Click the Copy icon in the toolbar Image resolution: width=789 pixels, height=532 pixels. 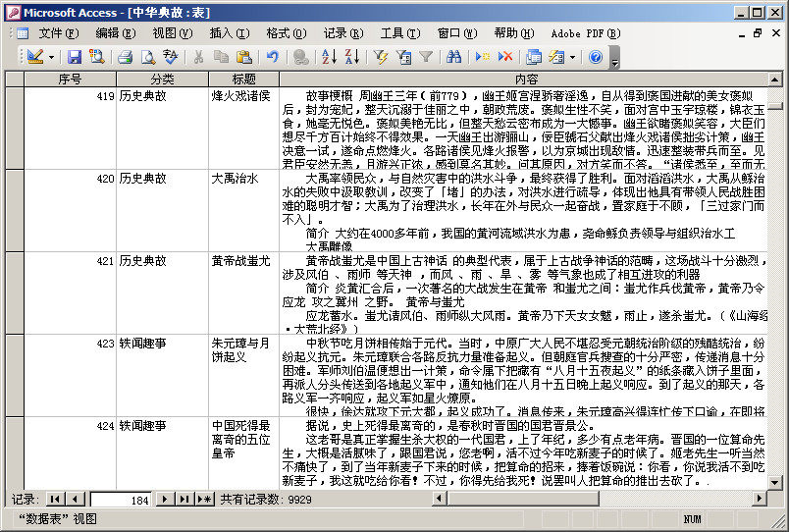click(221, 57)
